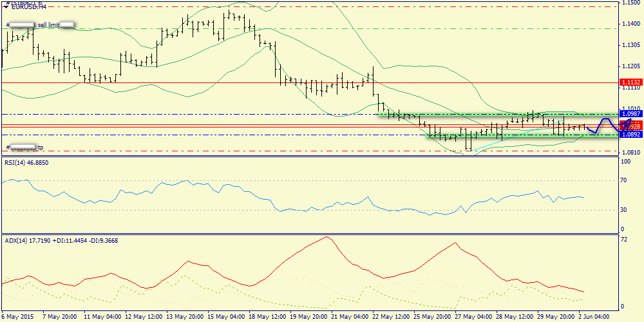644x322 pixels.
Task: Click the 29 May 20:00 date label
Action: tap(557, 317)
